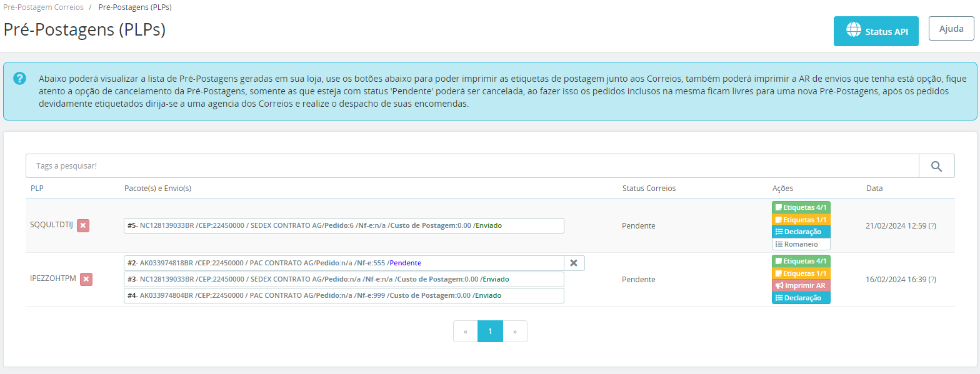Click the search magnifier icon button
980x374 pixels.
coord(936,166)
